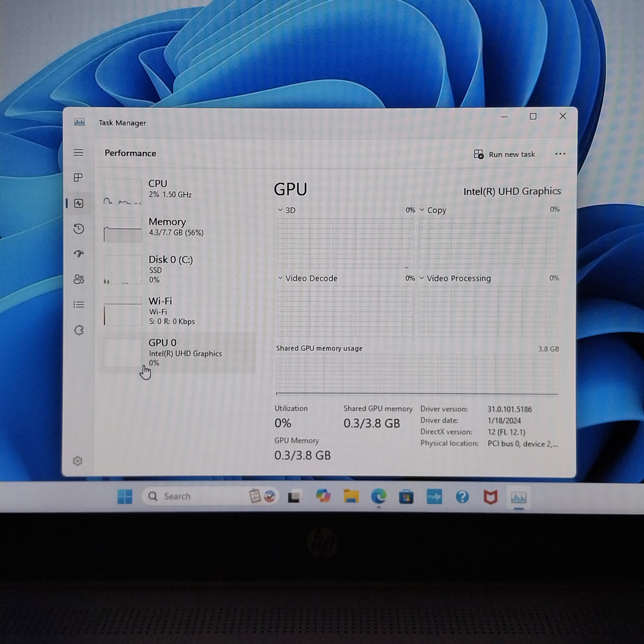Open Microsoft Store from the taskbar

pos(406,496)
